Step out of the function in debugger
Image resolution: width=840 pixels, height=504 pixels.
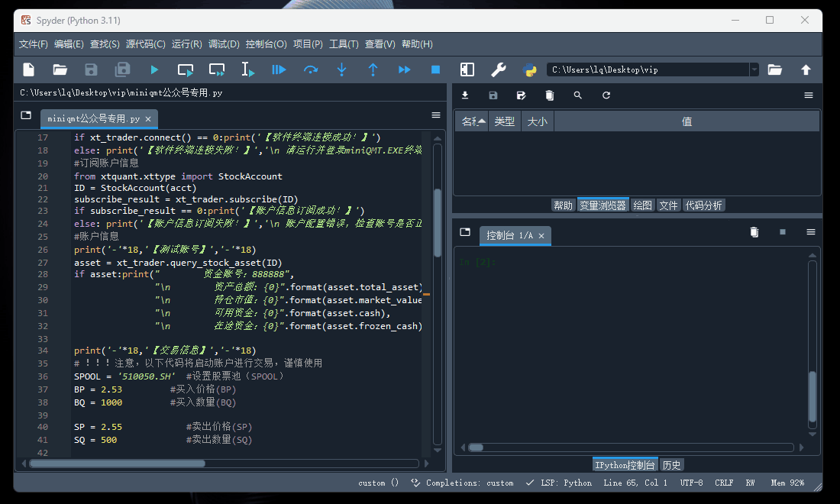tap(373, 69)
